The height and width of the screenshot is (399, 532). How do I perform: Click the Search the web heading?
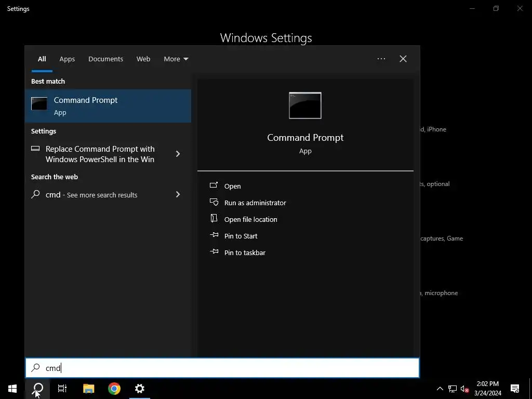click(x=54, y=177)
